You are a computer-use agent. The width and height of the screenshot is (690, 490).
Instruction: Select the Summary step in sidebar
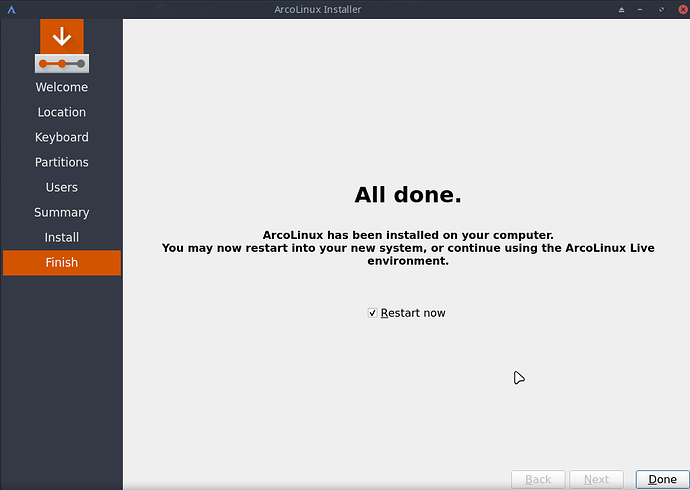[62, 212]
